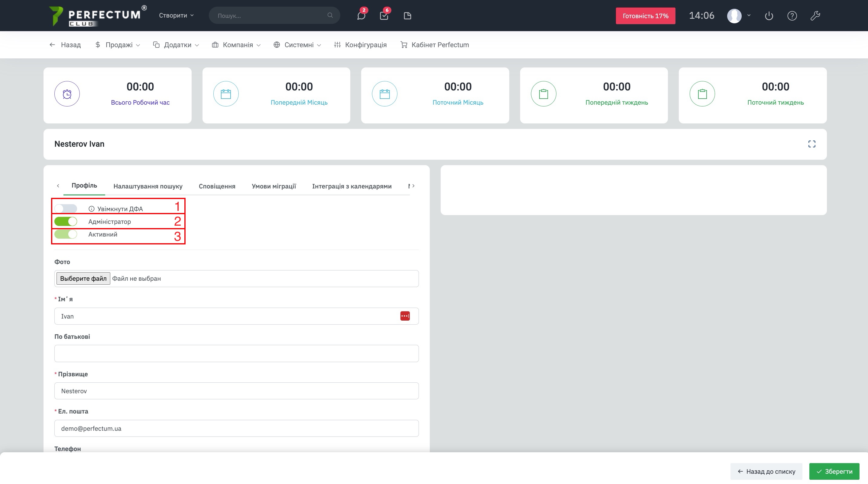Open the help question mark icon
Screen dimensions: 868x484
point(792,16)
